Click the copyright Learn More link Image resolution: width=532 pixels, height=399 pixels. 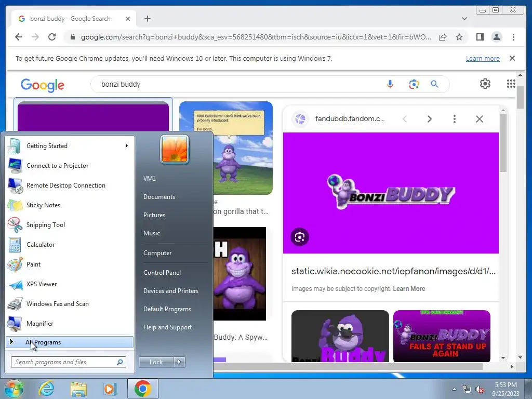409,289
